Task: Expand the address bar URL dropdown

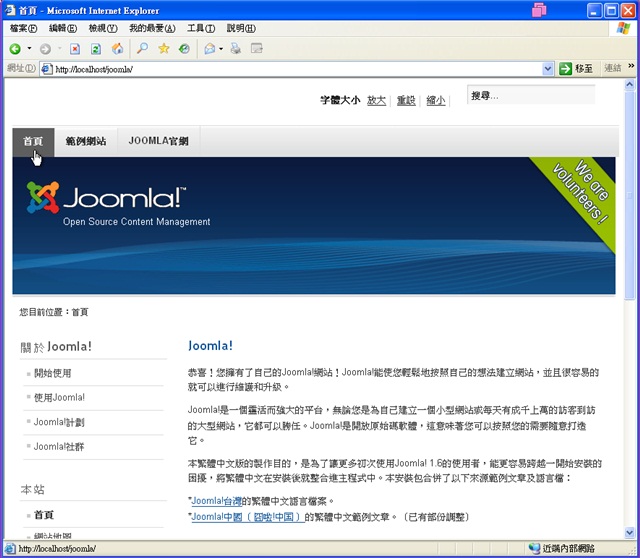Action: [x=548, y=69]
